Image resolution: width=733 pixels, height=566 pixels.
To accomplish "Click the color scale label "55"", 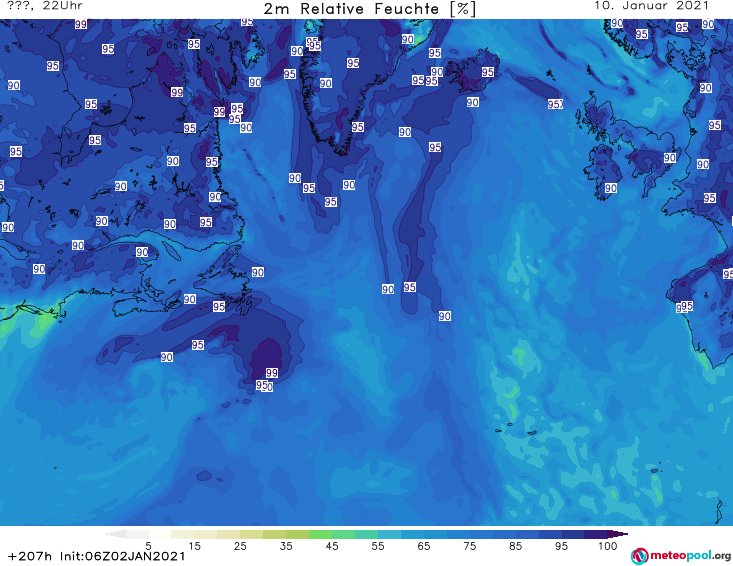I will point(377,546).
